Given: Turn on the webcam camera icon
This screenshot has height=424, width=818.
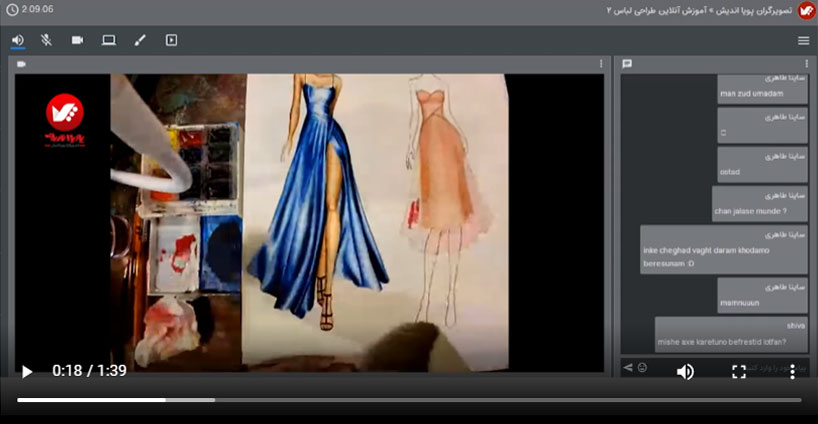Looking at the screenshot, I should [77, 40].
